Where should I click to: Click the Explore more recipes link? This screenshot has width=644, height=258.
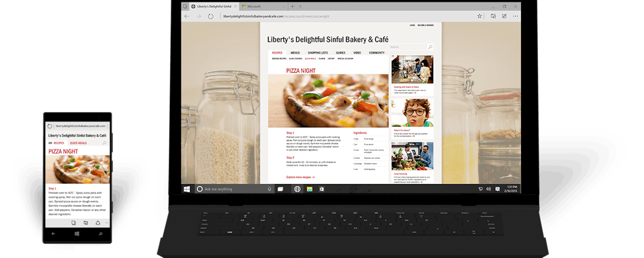[300, 177]
